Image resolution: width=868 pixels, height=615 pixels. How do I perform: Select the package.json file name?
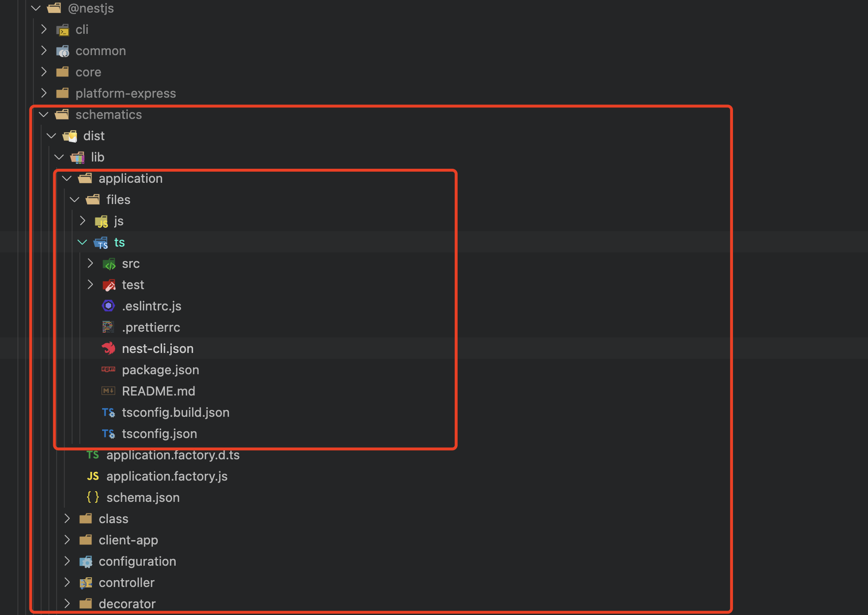(x=161, y=370)
